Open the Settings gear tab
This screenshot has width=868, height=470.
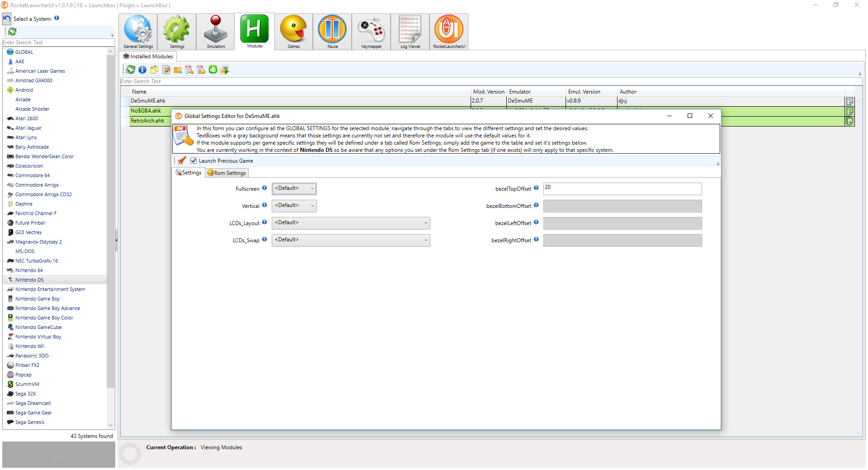177,32
